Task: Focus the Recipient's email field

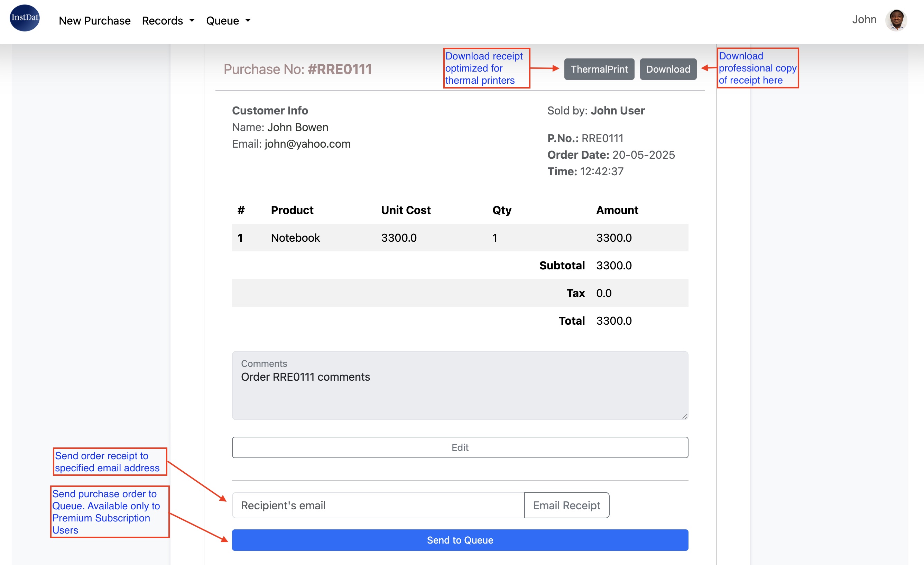Action: point(378,506)
